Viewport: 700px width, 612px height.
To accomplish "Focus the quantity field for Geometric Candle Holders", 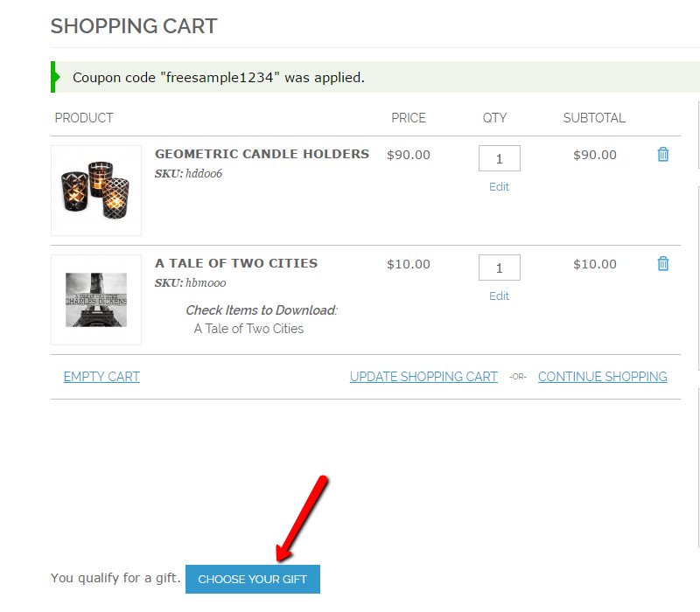I will pyautogui.click(x=500, y=158).
